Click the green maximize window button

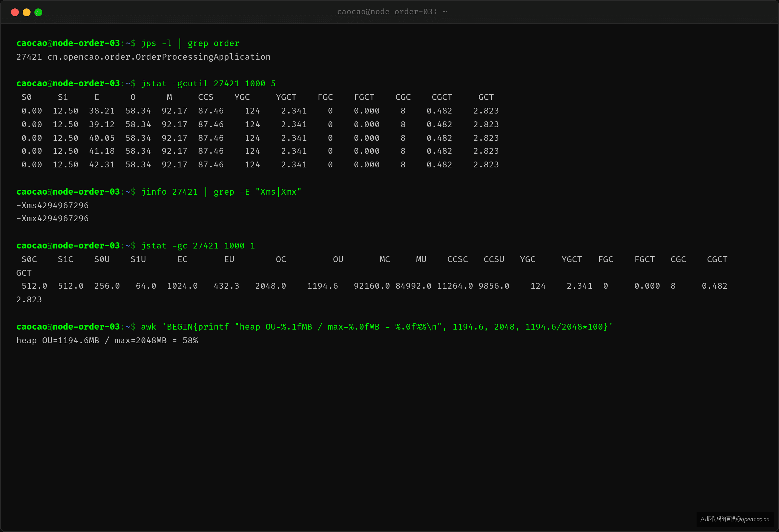point(38,12)
